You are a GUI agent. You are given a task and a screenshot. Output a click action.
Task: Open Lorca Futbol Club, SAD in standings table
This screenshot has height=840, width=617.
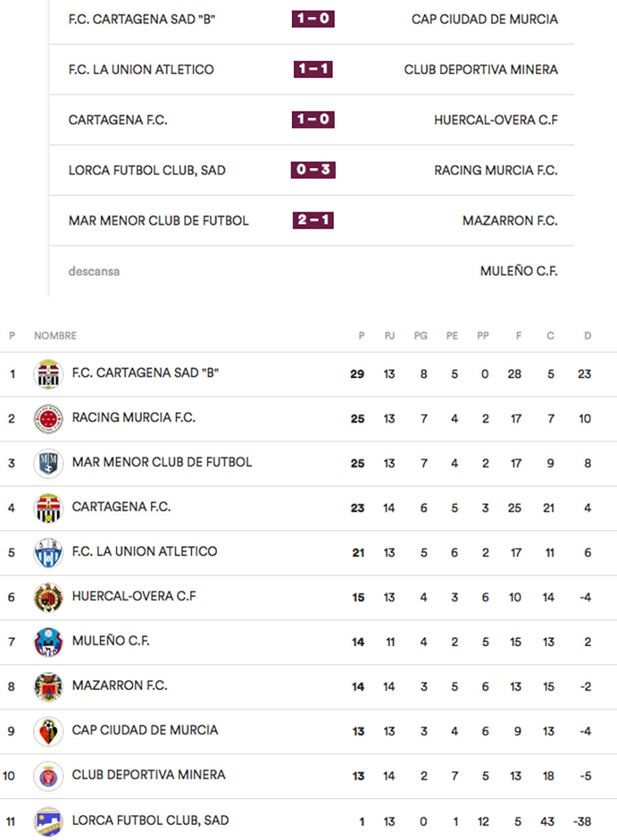click(x=150, y=820)
